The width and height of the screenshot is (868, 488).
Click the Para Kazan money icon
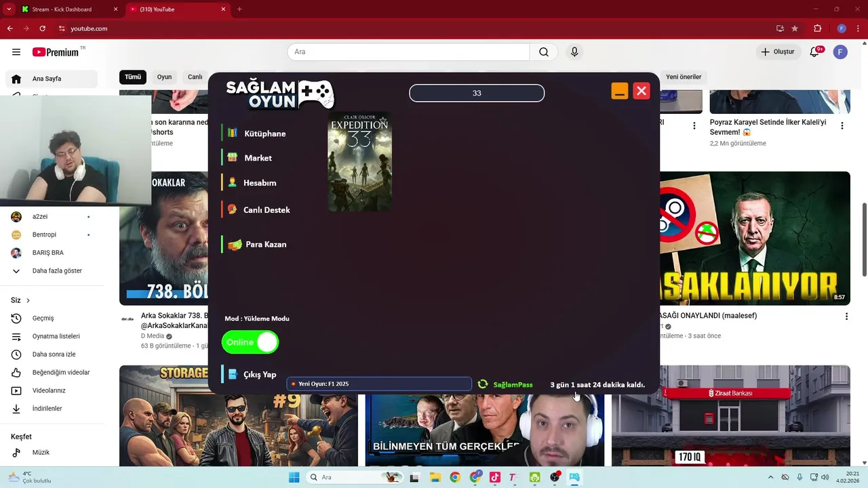point(235,245)
